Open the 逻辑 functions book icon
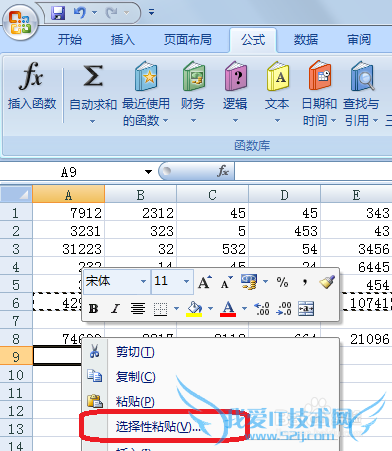 pyautogui.click(x=236, y=76)
